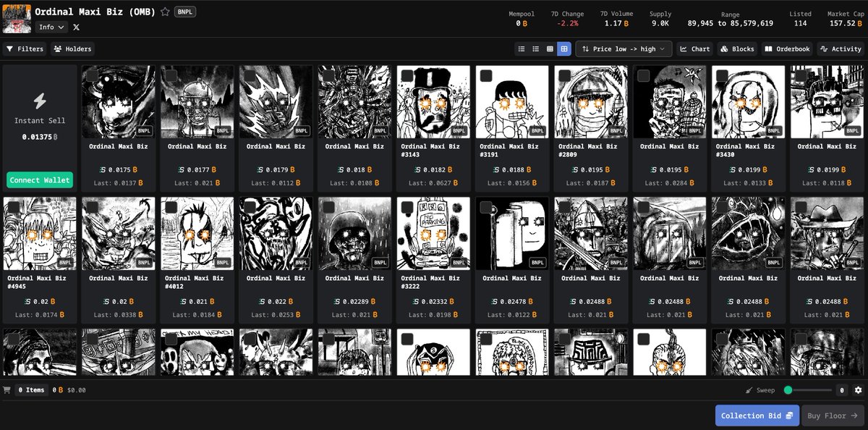Click the Connect Wallet button

pyautogui.click(x=40, y=180)
